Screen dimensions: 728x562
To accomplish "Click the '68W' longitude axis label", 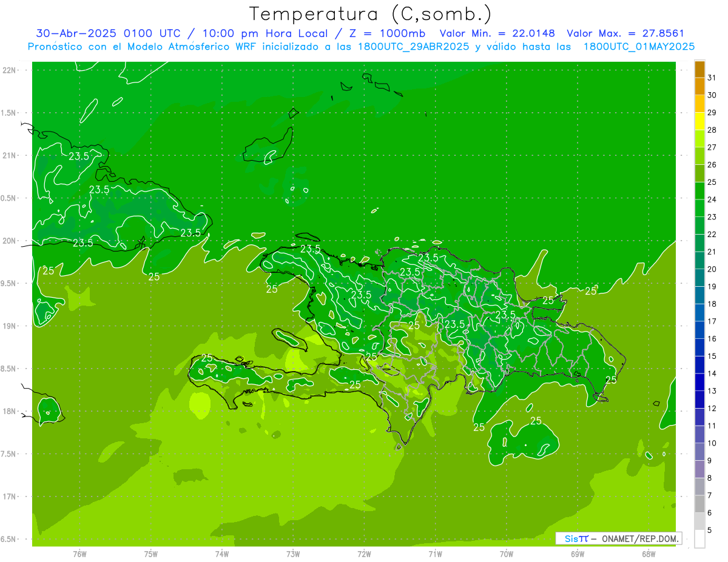I will (x=649, y=554).
